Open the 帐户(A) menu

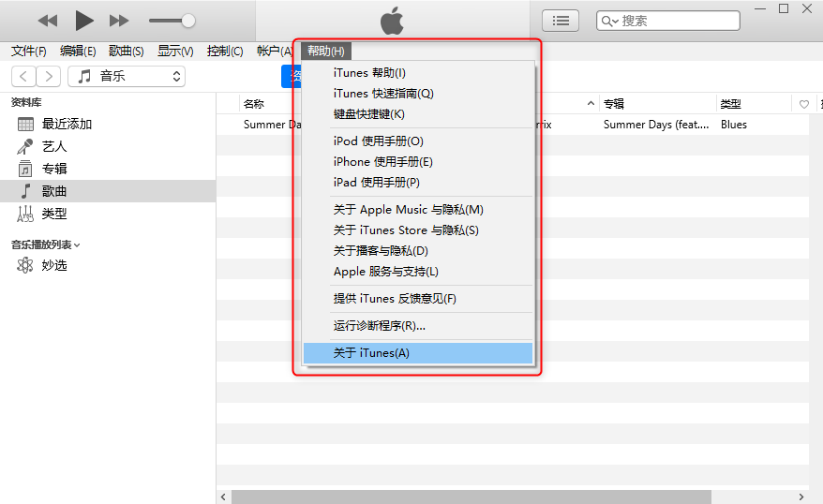(x=274, y=51)
